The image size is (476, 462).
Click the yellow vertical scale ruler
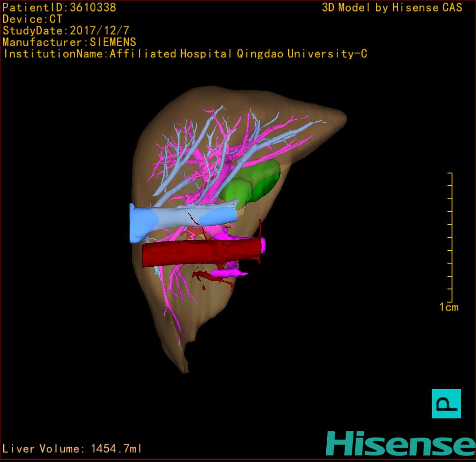click(x=451, y=237)
